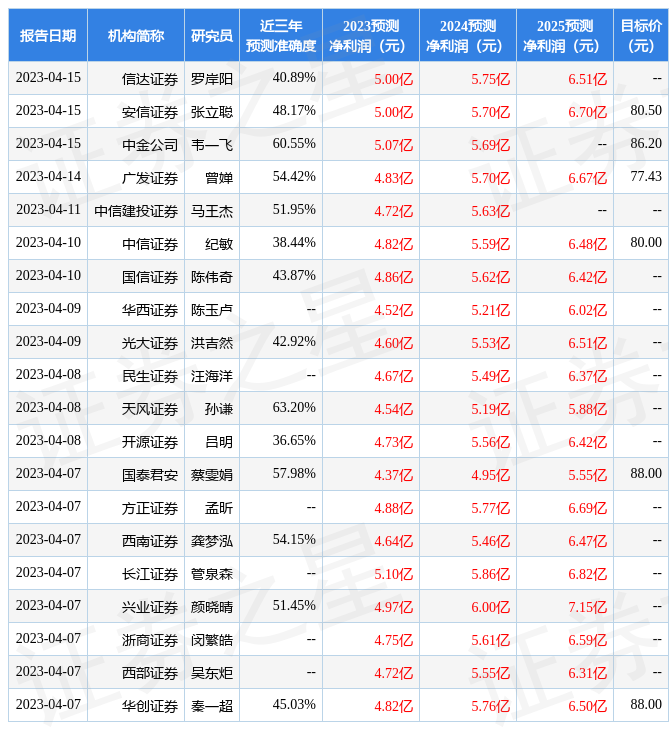Click the 2024预测净利润 column header
The image size is (669, 730).
click(x=468, y=35)
